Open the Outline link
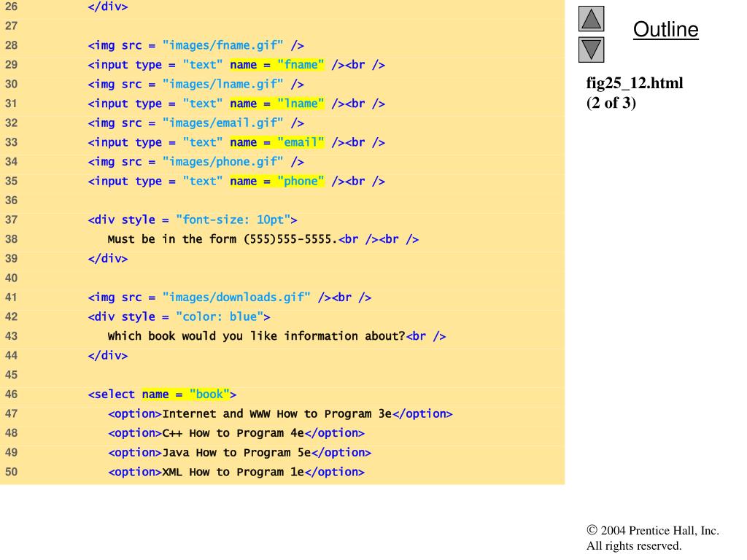 tap(665, 29)
